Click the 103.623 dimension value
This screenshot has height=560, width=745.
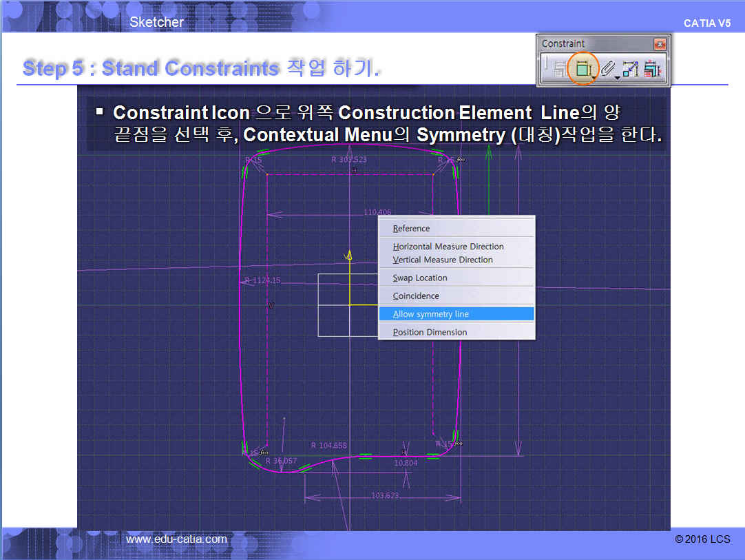(385, 496)
